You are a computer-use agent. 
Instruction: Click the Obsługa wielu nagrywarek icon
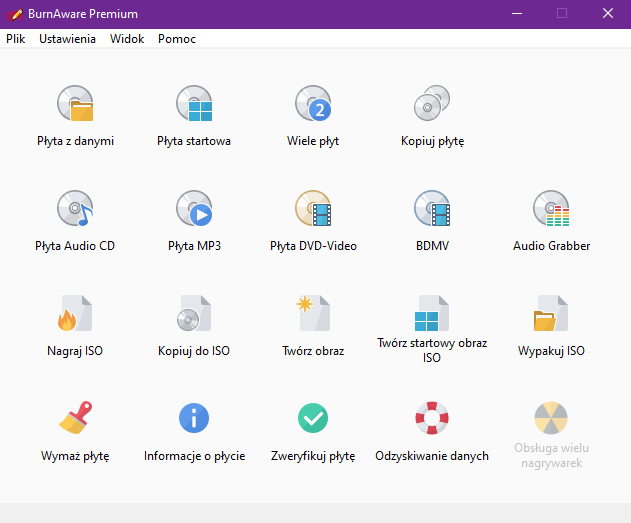point(551,418)
